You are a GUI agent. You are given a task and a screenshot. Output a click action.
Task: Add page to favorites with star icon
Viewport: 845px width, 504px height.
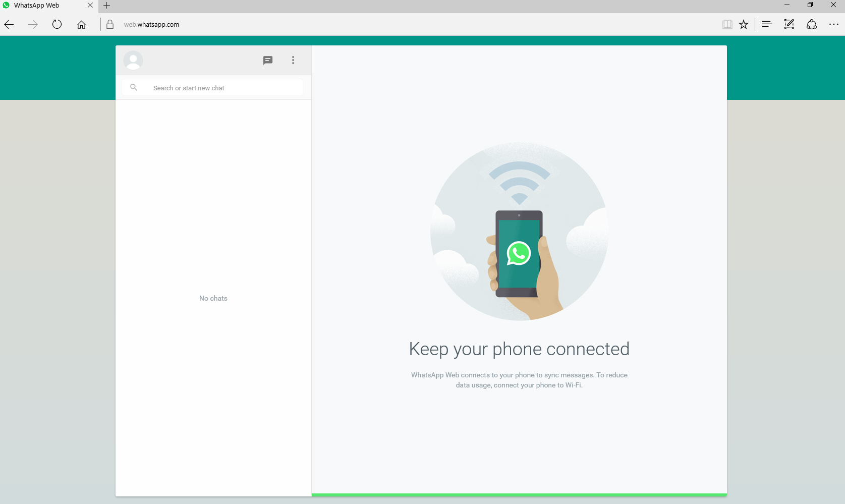click(x=744, y=24)
